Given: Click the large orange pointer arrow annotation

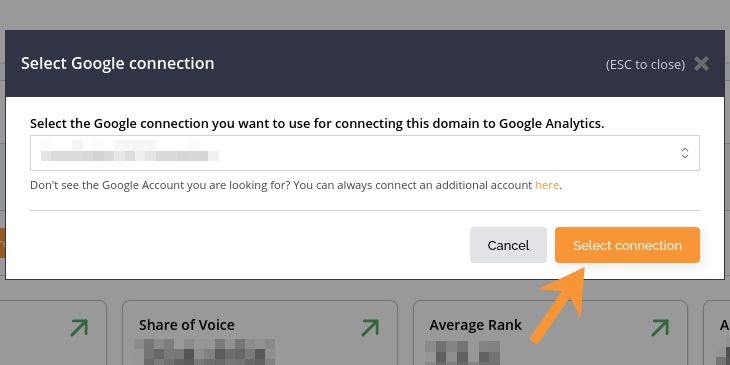Looking at the screenshot, I should (557, 305).
